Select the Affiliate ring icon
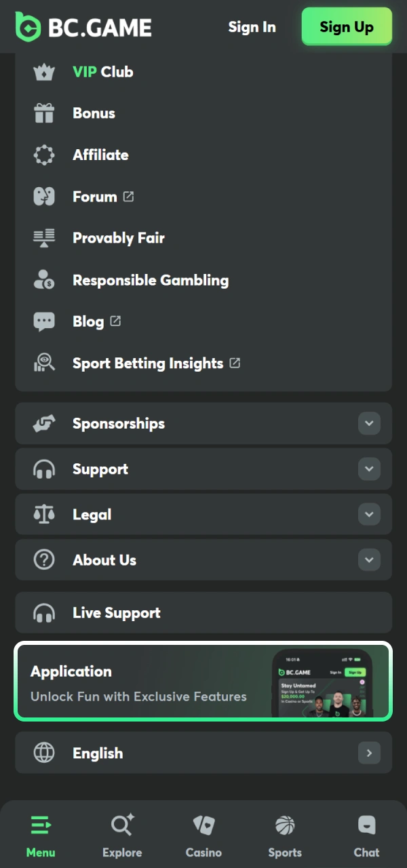This screenshot has width=407, height=868. point(44,155)
